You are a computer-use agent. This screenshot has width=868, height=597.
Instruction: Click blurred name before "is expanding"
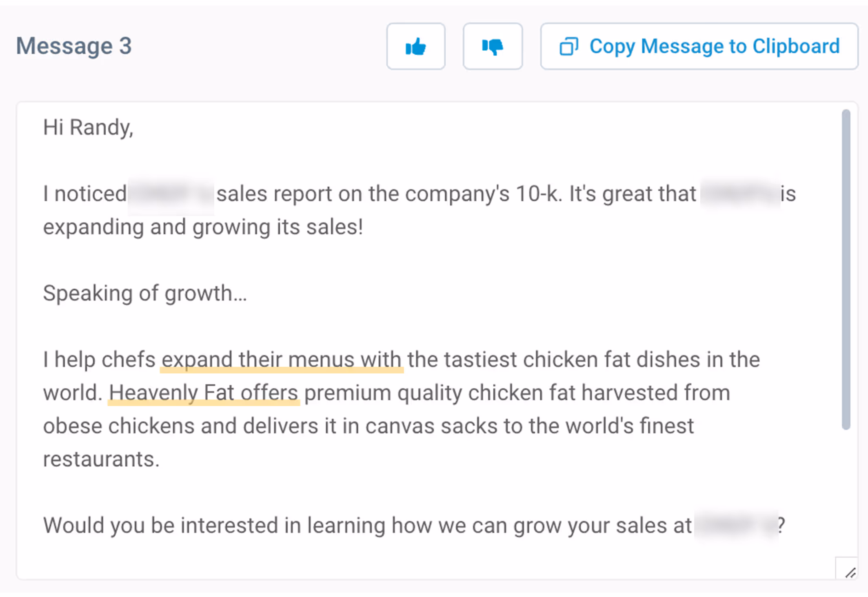click(739, 194)
